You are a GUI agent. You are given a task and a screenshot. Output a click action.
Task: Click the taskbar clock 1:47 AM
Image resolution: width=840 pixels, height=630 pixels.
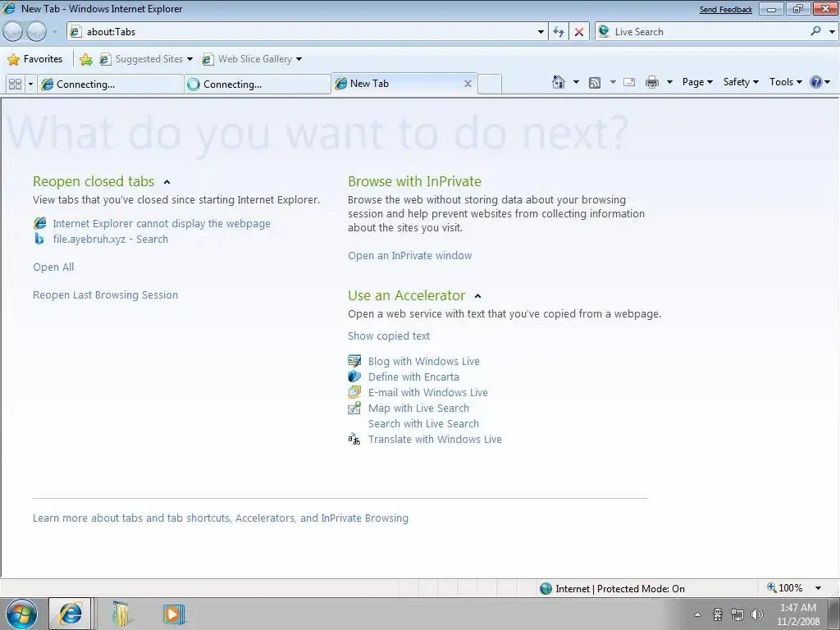(x=798, y=614)
